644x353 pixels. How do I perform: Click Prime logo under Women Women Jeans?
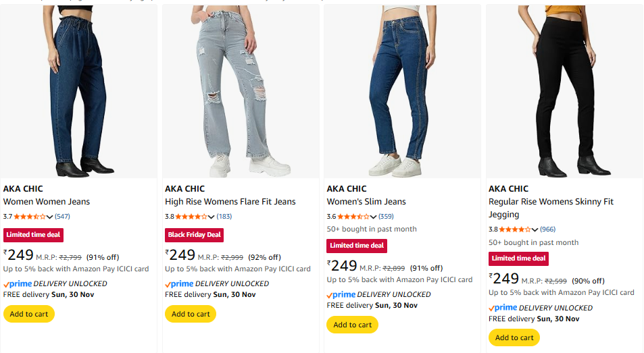(x=18, y=283)
